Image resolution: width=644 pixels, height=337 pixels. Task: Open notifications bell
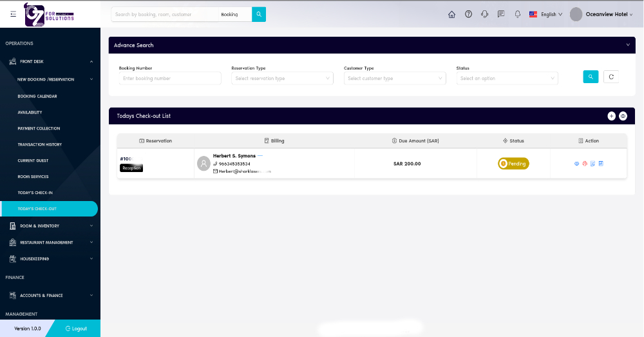[x=518, y=14]
